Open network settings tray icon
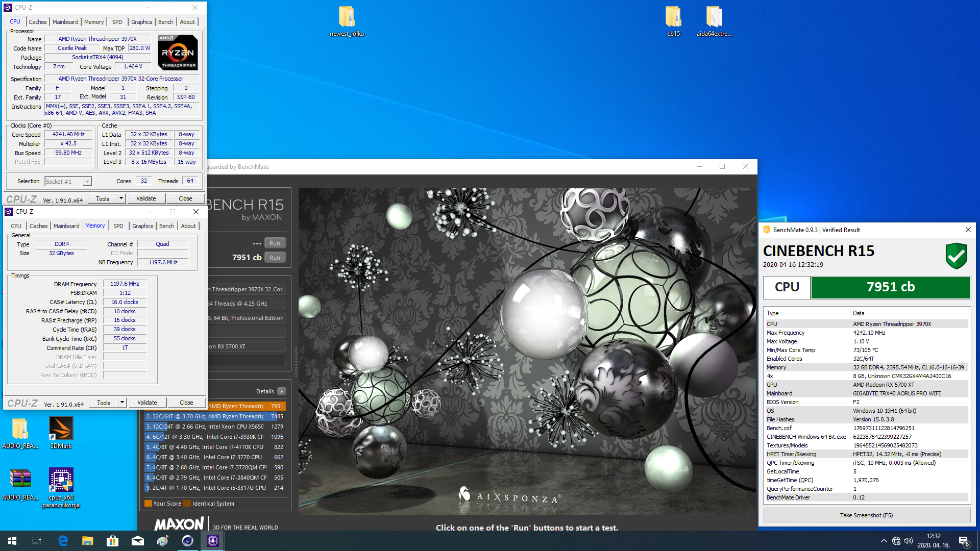Image resolution: width=980 pixels, height=551 pixels. (896, 541)
